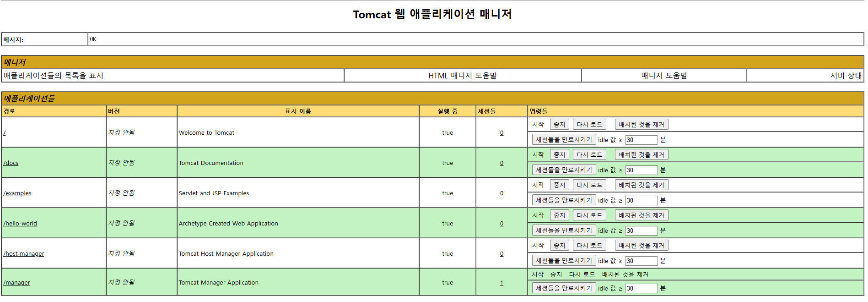Click the sessions count 0 for /host-manager
The image size is (868, 302).
[x=501, y=254]
